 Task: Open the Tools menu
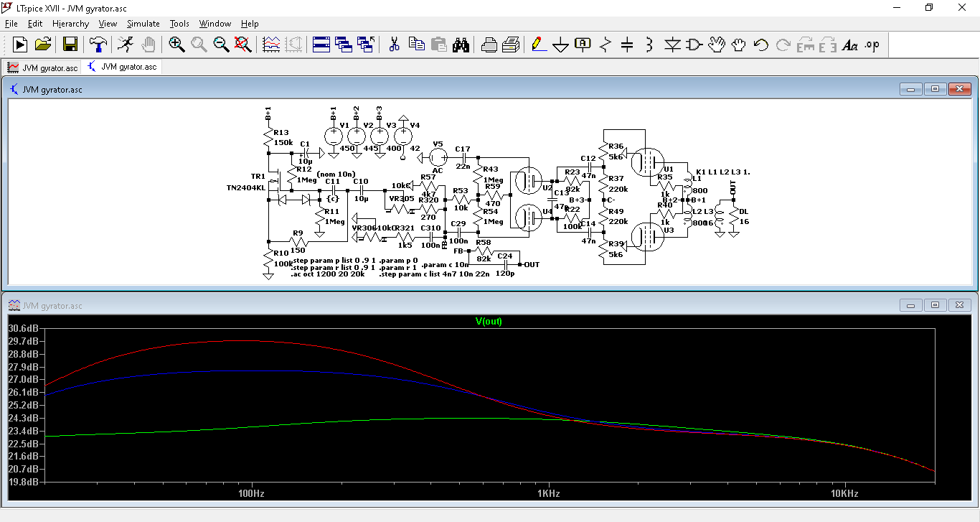point(179,24)
